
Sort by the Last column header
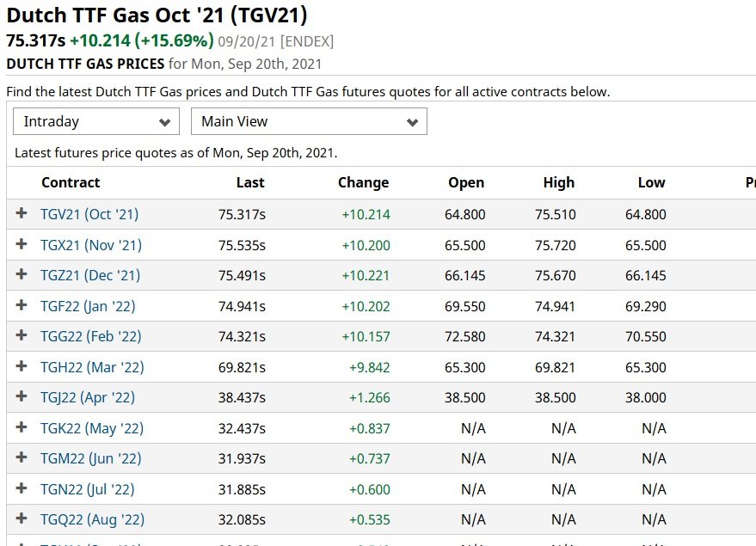[250, 182]
